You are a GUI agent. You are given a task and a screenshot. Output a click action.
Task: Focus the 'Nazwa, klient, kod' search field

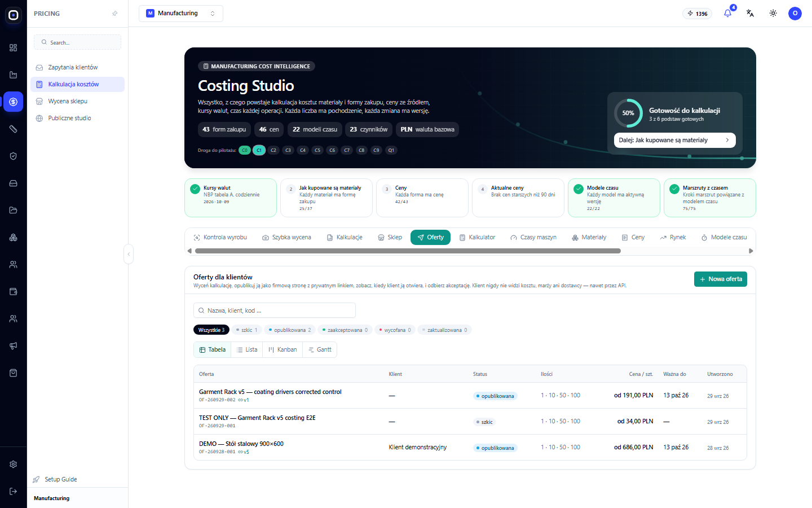(275, 310)
